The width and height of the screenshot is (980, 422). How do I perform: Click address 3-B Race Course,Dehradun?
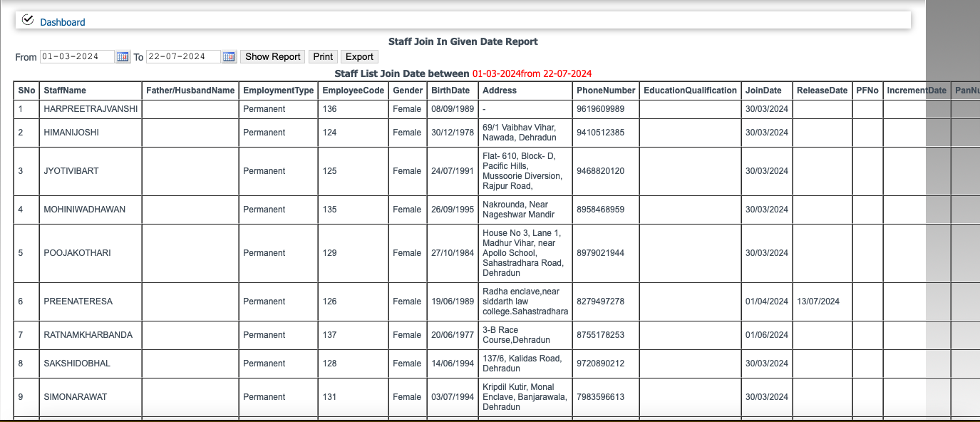[x=517, y=335]
